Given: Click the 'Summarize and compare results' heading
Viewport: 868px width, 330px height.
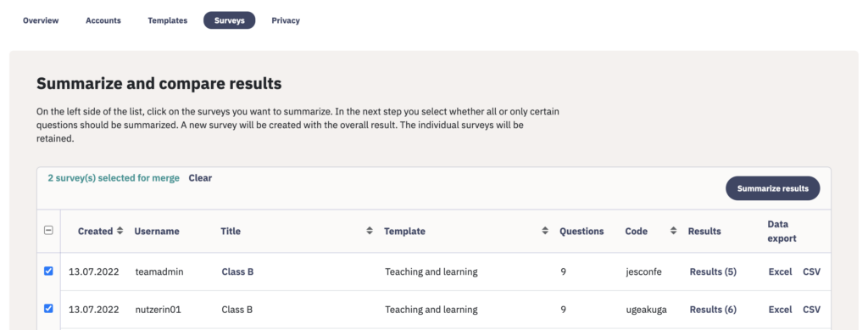Looking at the screenshot, I should pos(159,84).
